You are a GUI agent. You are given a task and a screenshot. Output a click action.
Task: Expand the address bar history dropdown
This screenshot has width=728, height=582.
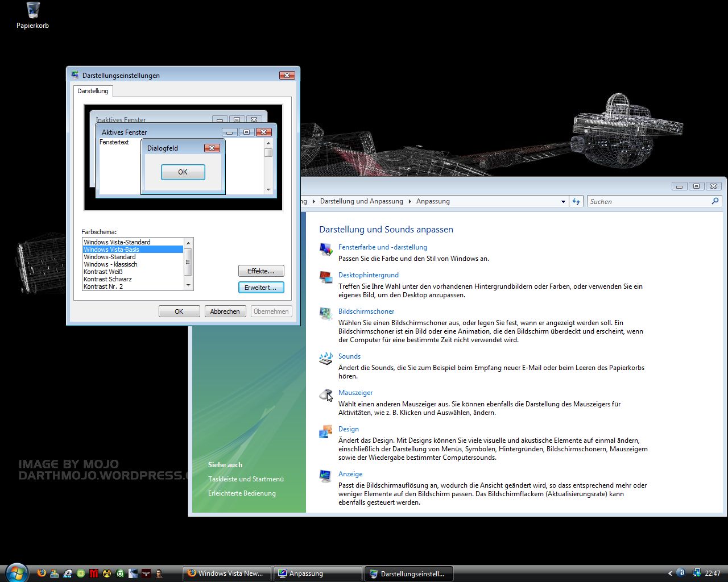point(563,201)
